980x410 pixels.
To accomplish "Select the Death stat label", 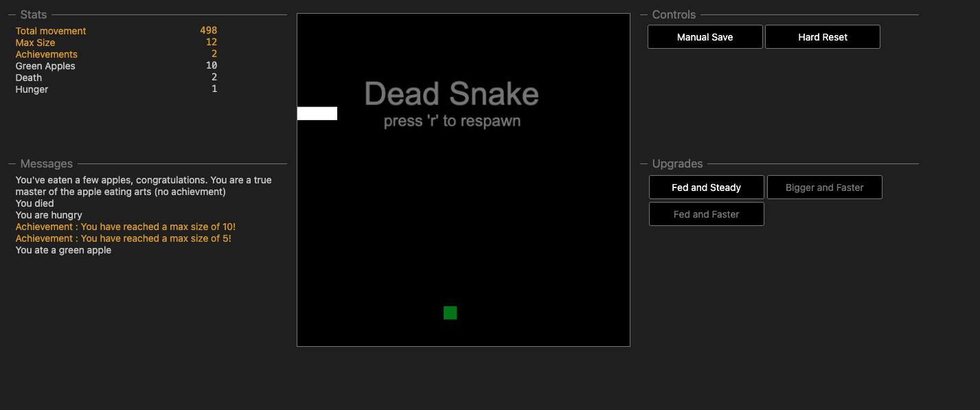I will [x=29, y=78].
